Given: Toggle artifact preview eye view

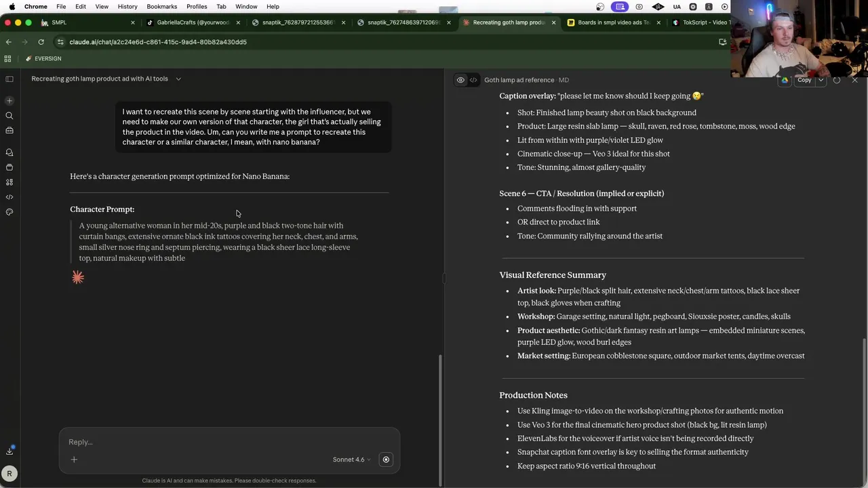Looking at the screenshot, I should (x=460, y=80).
